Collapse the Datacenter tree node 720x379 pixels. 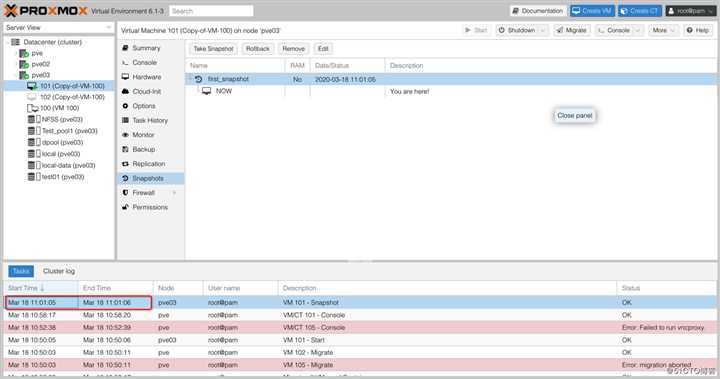coord(7,42)
